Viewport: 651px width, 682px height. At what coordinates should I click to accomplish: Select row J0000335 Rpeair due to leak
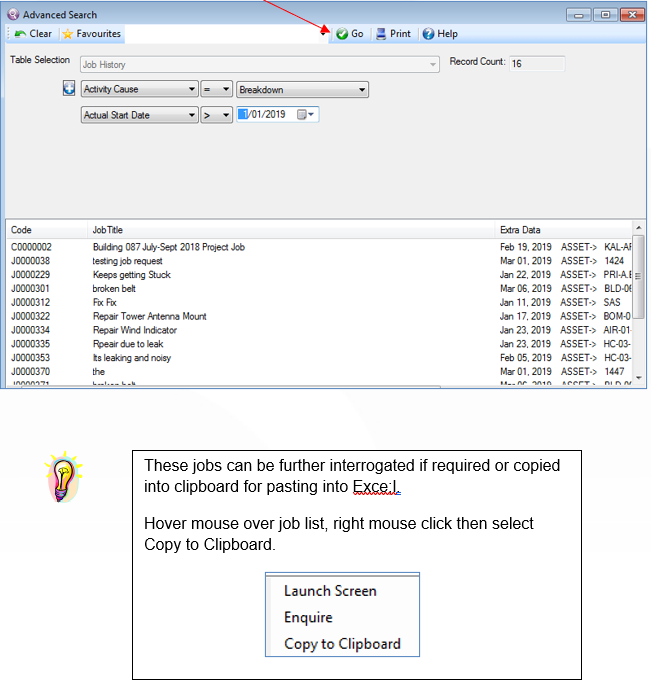pos(319,344)
